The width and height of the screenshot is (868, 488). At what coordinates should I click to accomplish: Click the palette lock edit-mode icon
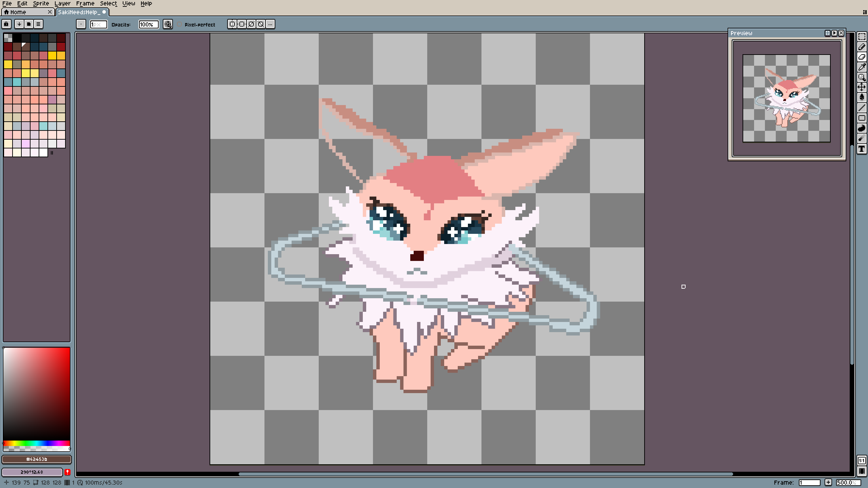point(6,24)
